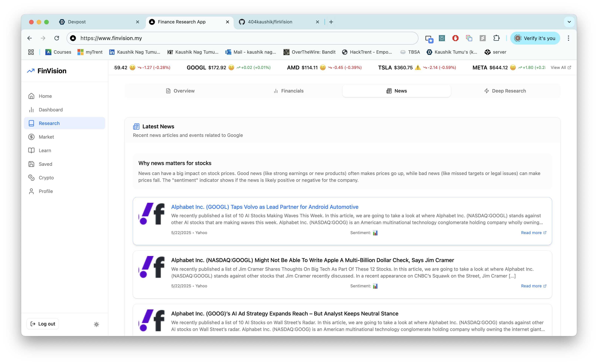Open the Saved items sidebar entry
598x364 pixels.
coord(45,164)
